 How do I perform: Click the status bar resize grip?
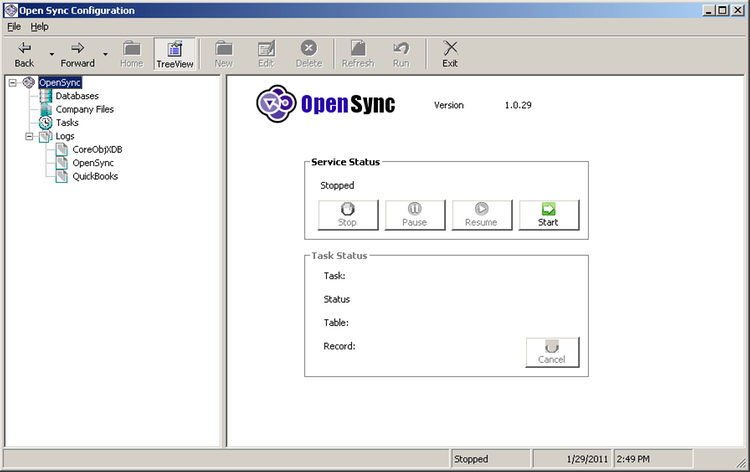741,463
